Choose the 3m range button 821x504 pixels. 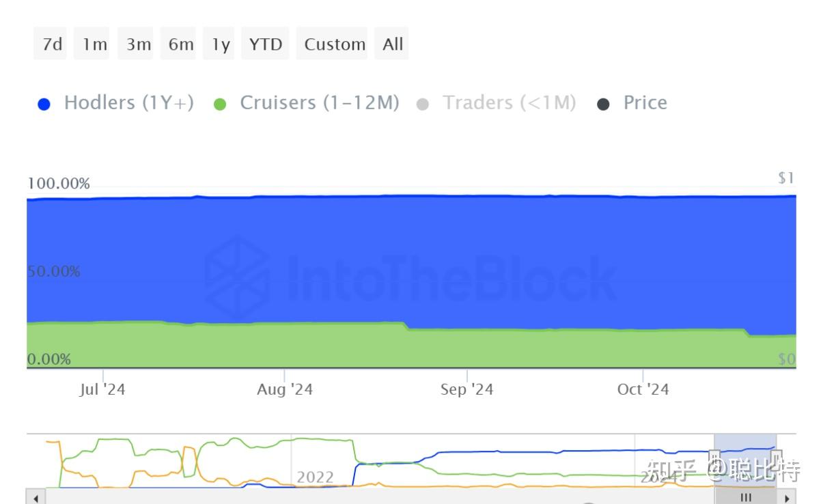(x=138, y=44)
